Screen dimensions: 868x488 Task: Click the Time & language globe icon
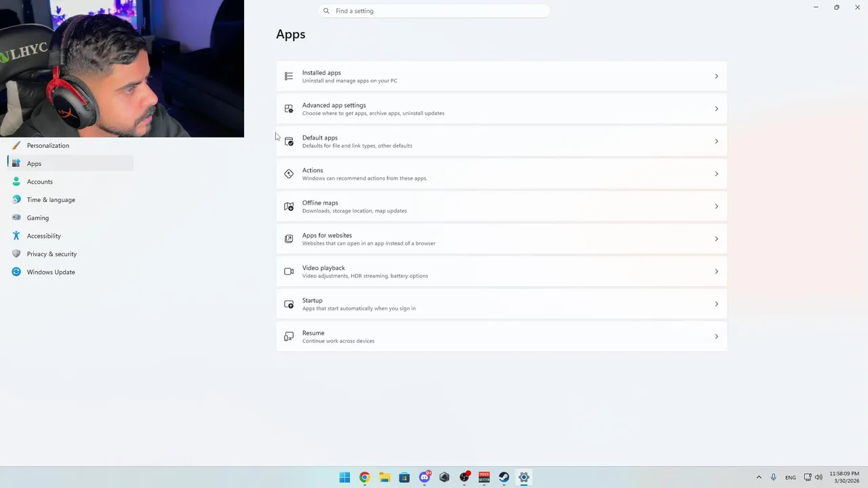coord(16,199)
